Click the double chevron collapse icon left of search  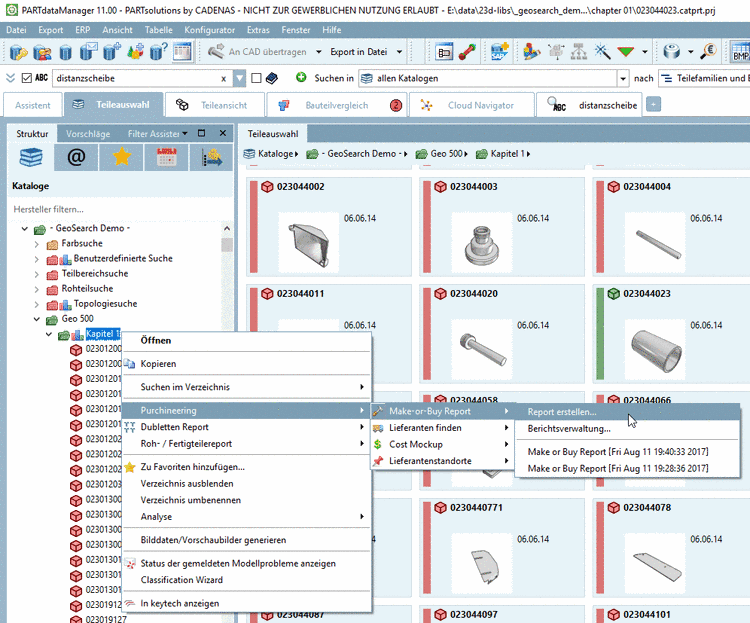pyautogui.click(x=11, y=78)
